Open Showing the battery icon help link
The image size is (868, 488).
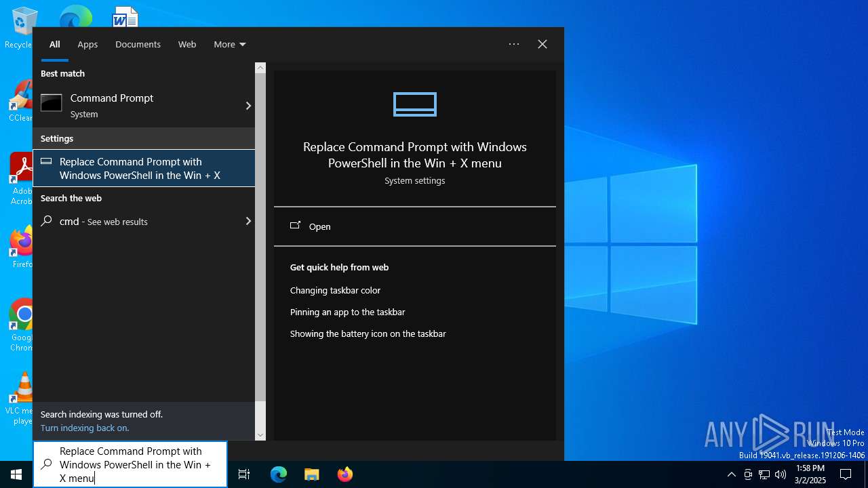pos(368,333)
